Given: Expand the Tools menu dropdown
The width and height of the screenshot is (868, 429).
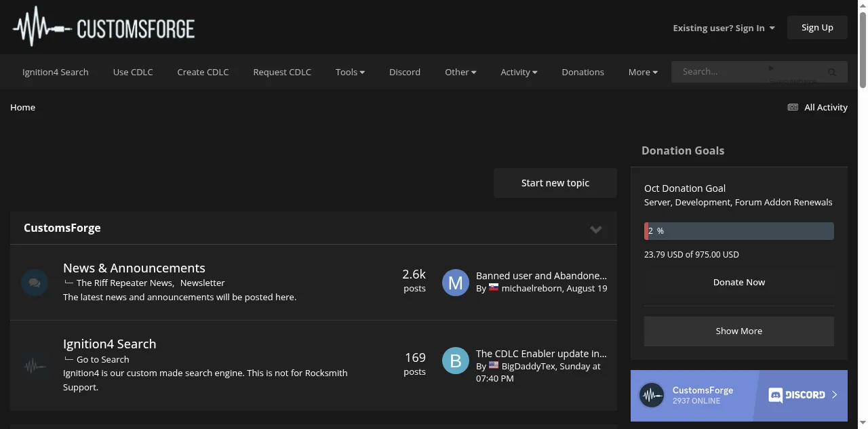Looking at the screenshot, I should [350, 72].
